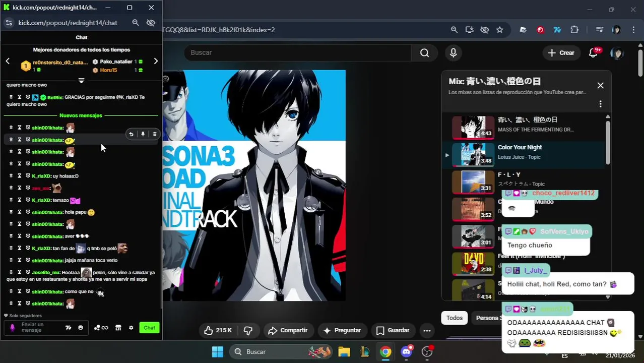Open more actions ellipsis under video

[427, 330]
